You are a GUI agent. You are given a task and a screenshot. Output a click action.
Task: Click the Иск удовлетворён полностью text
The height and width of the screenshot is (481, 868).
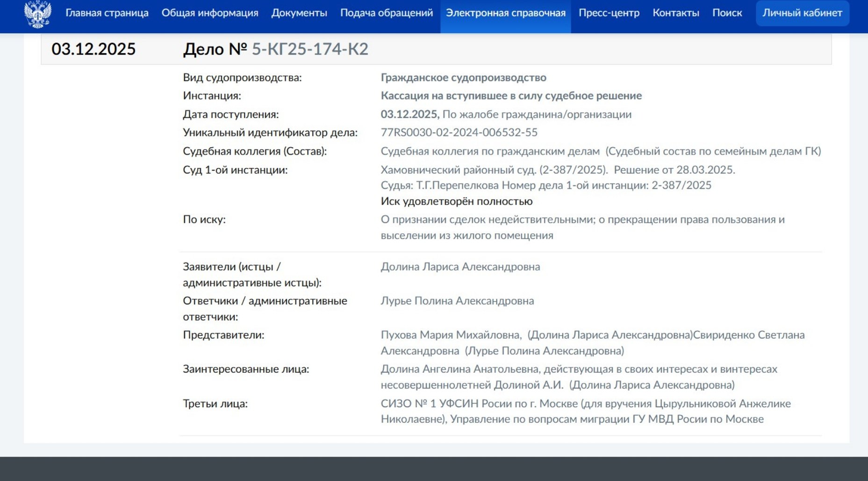pos(456,201)
